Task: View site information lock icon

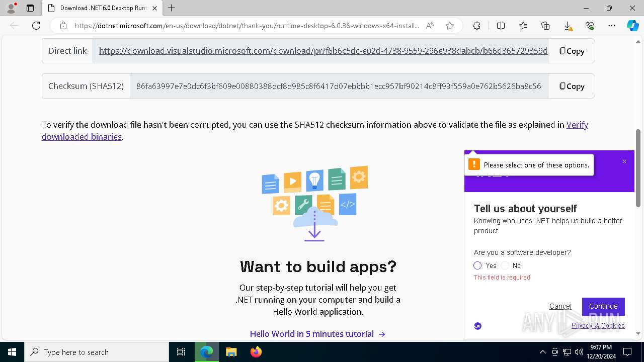Action: pos(63,26)
